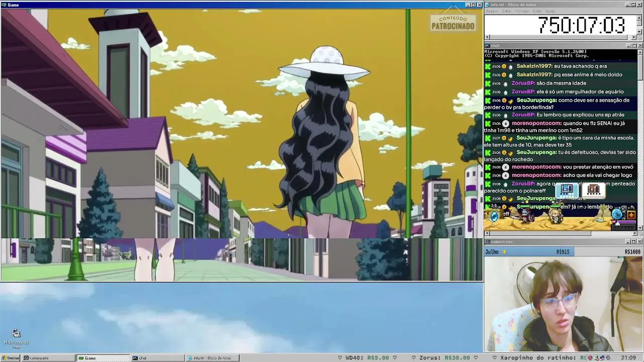Maximize the Game window
The height and width of the screenshot is (362, 644).
point(473,5)
